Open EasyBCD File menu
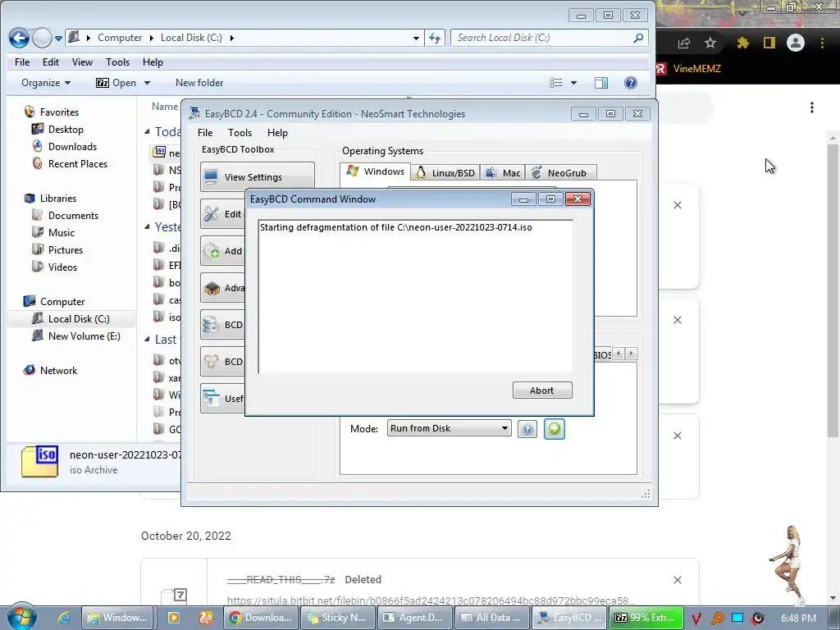This screenshot has height=630, width=840. coord(204,132)
